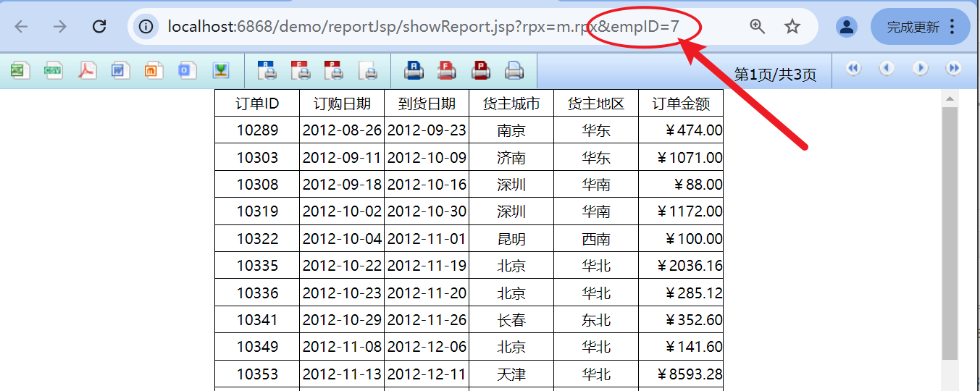Click order date cell 2012-08-26
Image resolution: width=980 pixels, height=391 pixels.
point(342,130)
